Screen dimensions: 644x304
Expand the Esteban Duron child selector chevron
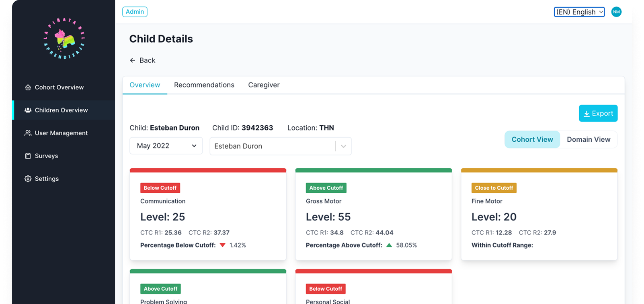click(343, 146)
